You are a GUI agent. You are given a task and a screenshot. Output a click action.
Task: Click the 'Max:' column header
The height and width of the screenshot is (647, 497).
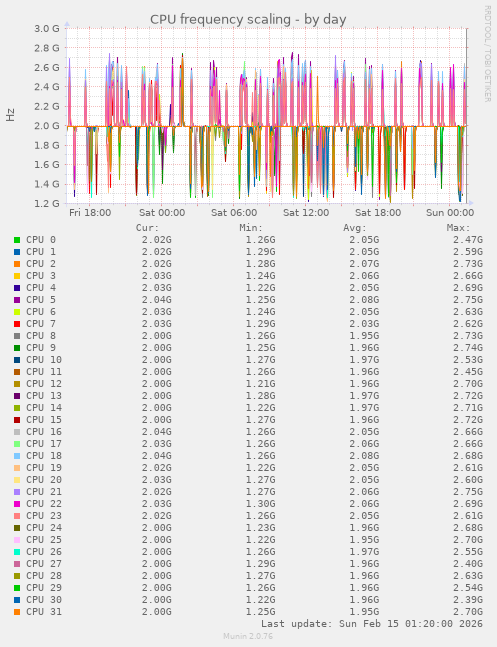(x=458, y=228)
